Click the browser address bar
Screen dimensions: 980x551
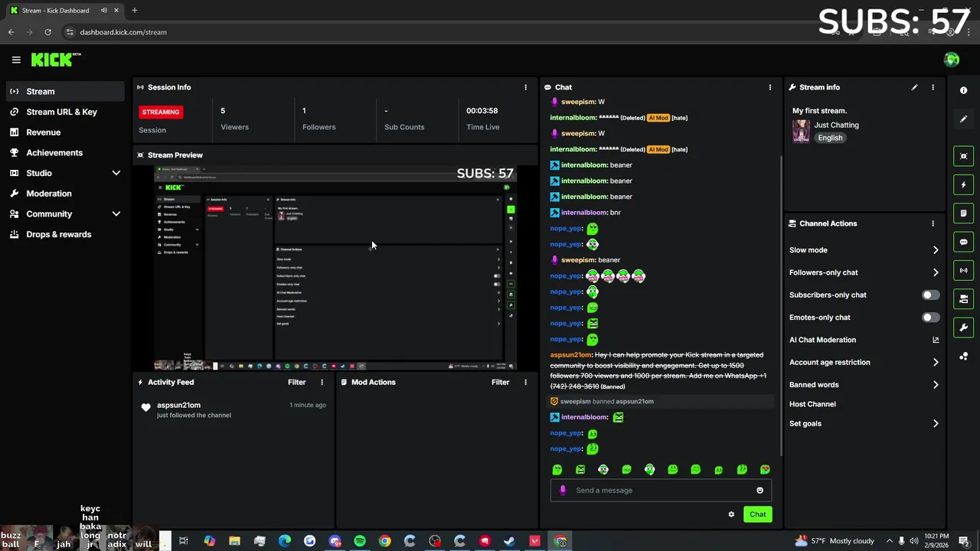(x=429, y=32)
